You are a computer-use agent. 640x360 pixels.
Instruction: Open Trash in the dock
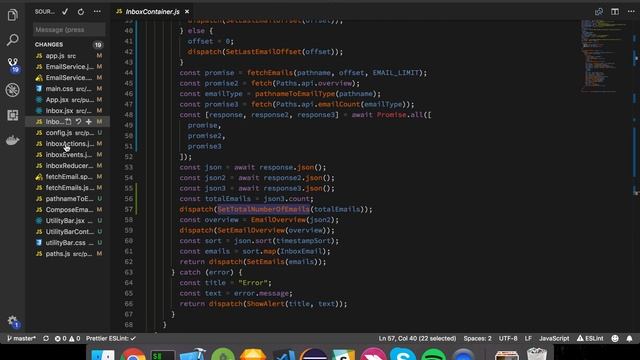point(537,354)
